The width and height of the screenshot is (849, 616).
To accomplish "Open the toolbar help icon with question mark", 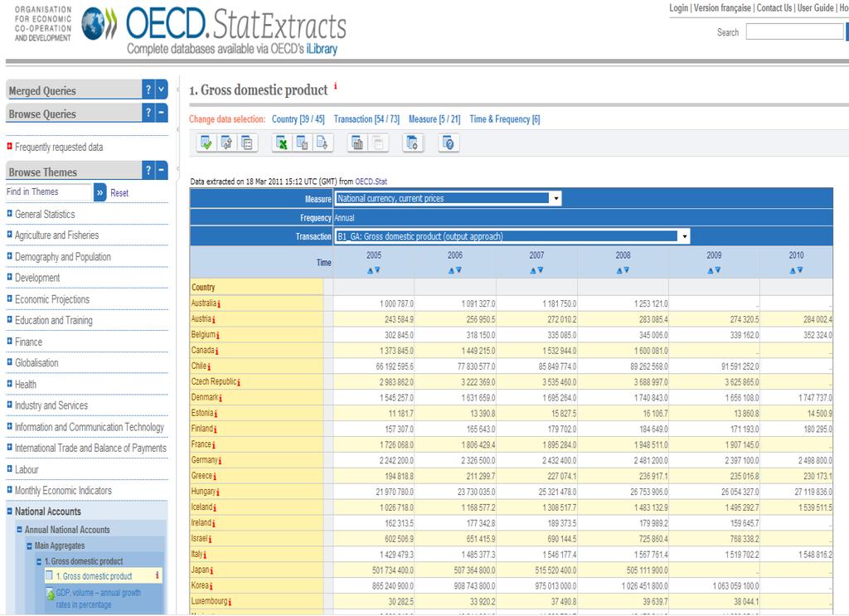I will pyautogui.click(x=449, y=143).
